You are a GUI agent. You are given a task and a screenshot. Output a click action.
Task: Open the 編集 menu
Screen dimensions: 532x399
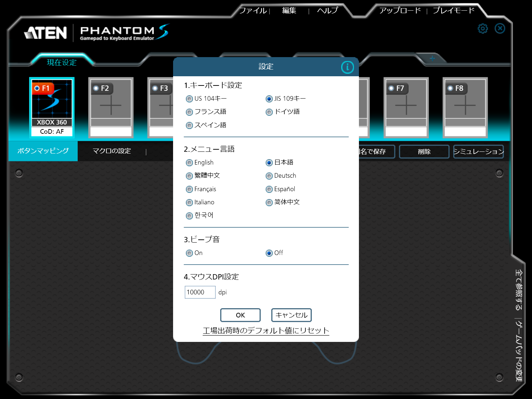(x=289, y=11)
